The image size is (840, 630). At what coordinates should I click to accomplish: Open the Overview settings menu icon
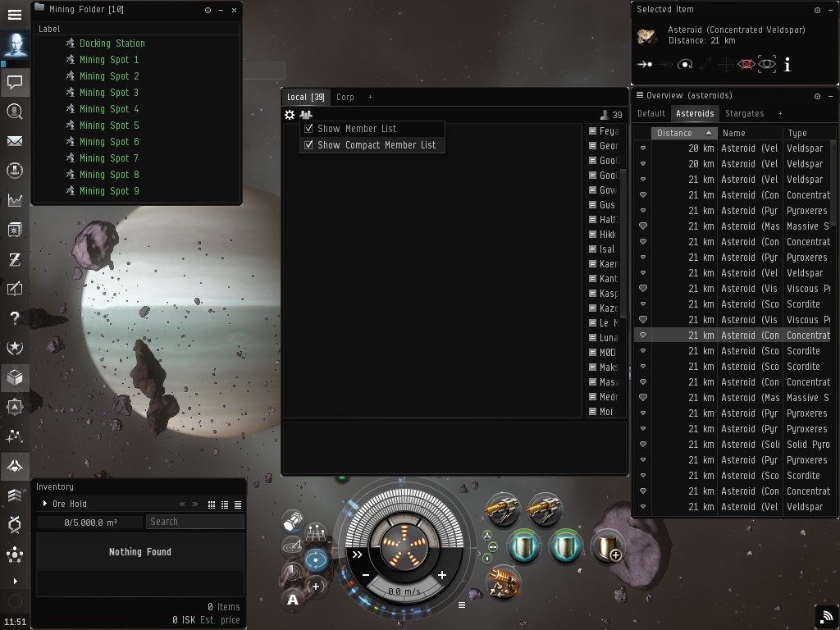(x=640, y=95)
